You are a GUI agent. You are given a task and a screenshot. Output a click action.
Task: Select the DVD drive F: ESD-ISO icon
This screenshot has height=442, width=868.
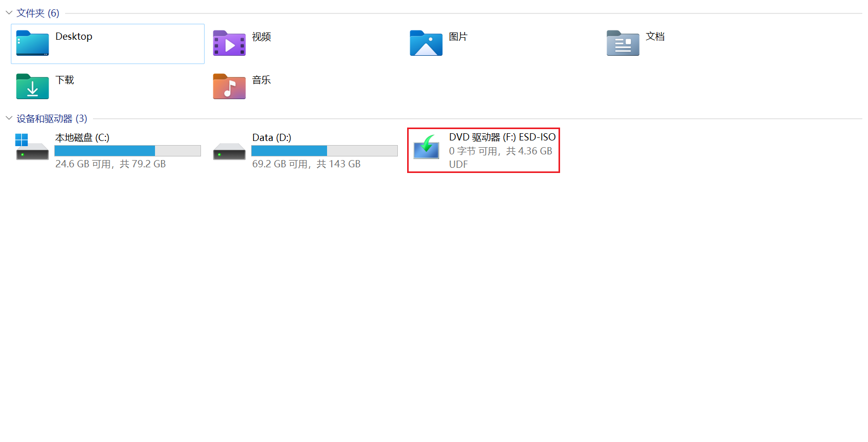[x=426, y=147]
